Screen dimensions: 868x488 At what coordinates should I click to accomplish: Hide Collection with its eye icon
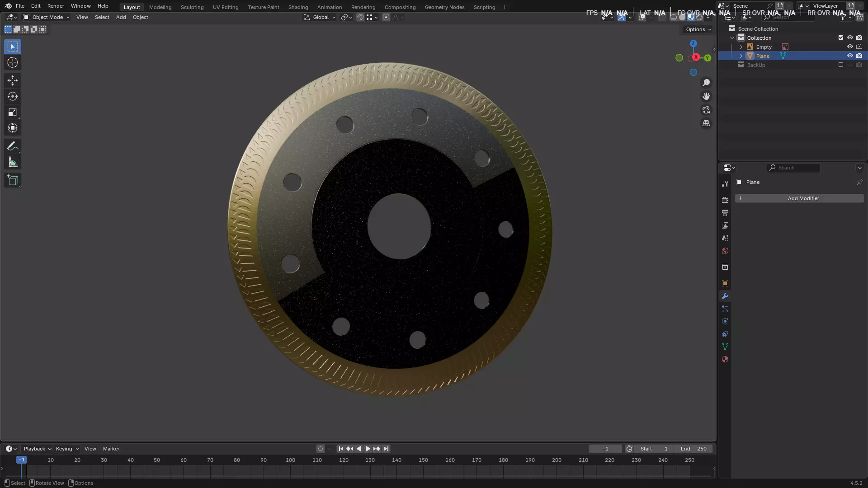point(850,38)
